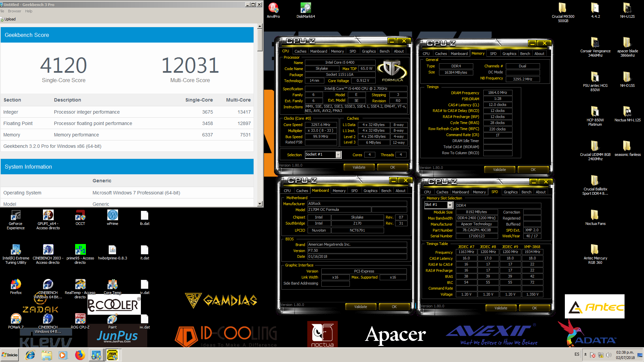
Task: Launch Paint desktop icon
Action: click(x=112, y=321)
